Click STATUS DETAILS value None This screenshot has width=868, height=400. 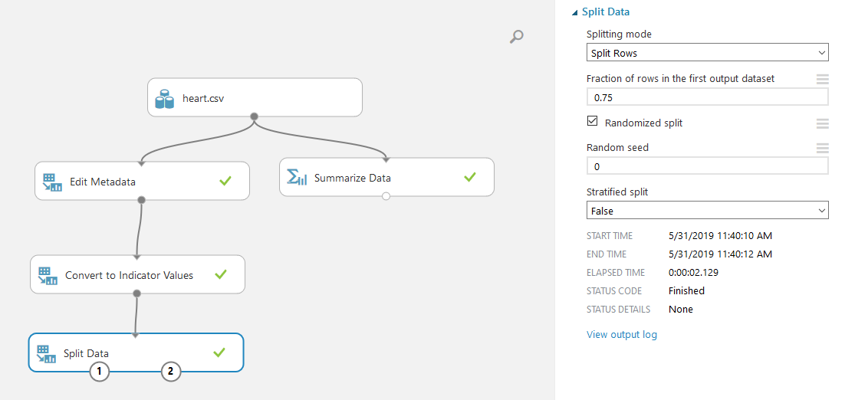681,310
